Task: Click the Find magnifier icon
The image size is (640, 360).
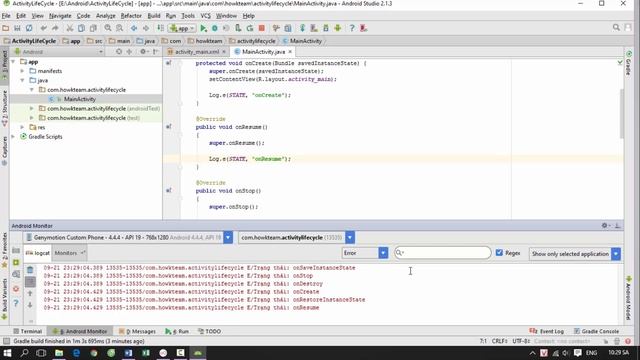Action: click(x=108, y=28)
